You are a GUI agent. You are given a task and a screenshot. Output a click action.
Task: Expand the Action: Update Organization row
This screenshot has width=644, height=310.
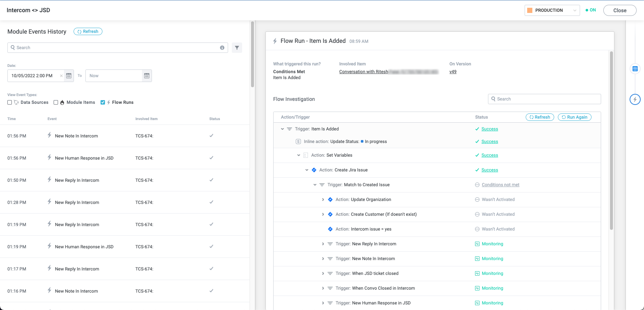pyautogui.click(x=323, y=200)
